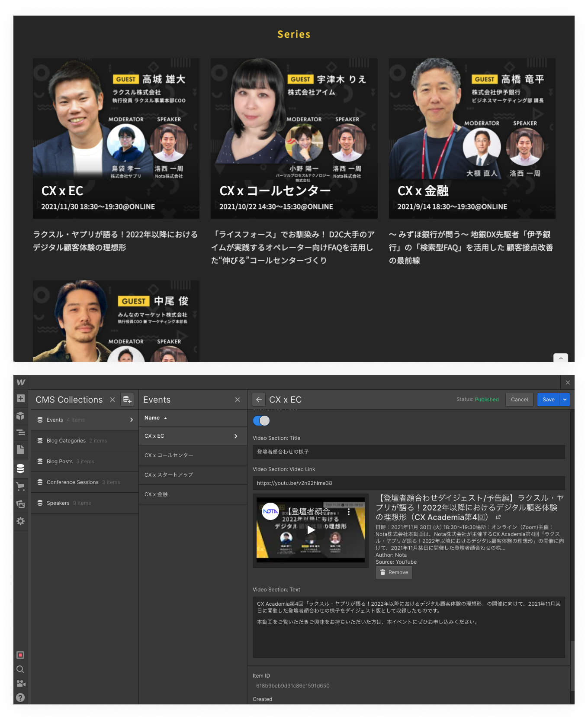Image resolution: width=588 pixels, height=720 pixels.
Task: Go back using the arrow beside CX x EC
Action: [x=259, y=400]
